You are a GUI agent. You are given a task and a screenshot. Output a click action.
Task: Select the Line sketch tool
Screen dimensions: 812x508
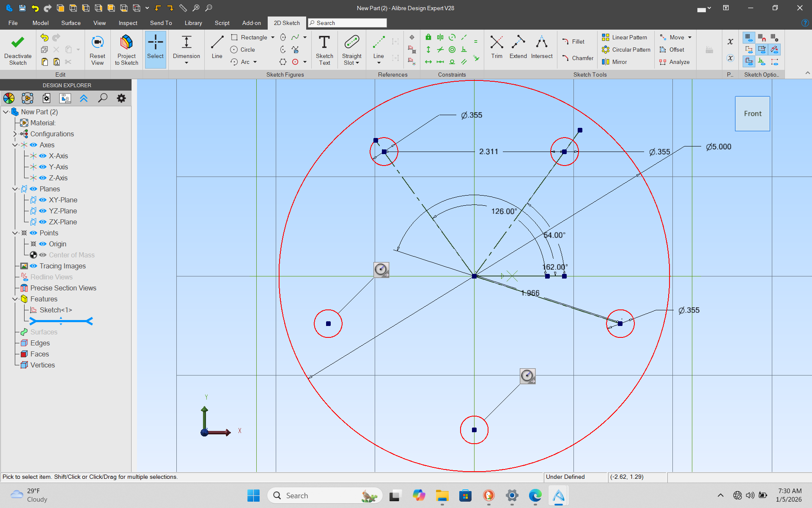[x=217, y=43]
